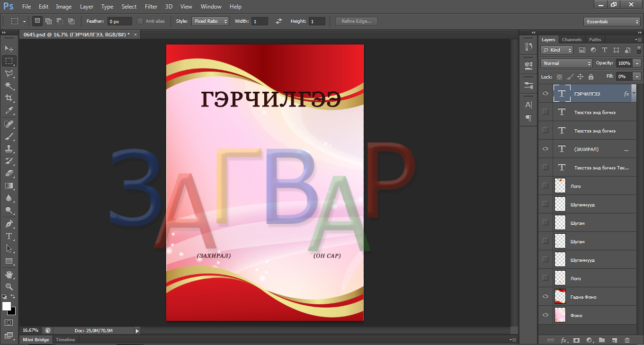Open the Filter menu
644x345 pixels.
point(151,7)
